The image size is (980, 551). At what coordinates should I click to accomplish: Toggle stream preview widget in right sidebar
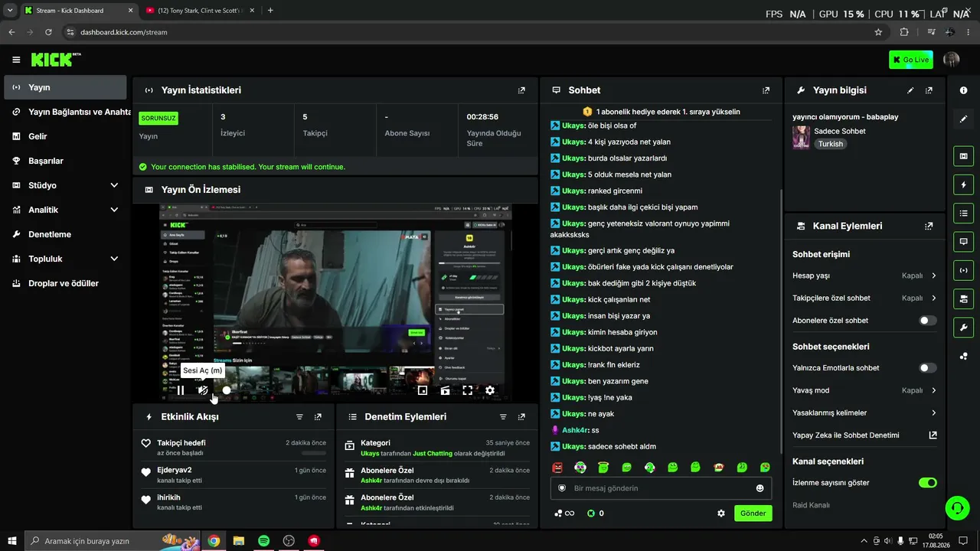tap(963, 156)
